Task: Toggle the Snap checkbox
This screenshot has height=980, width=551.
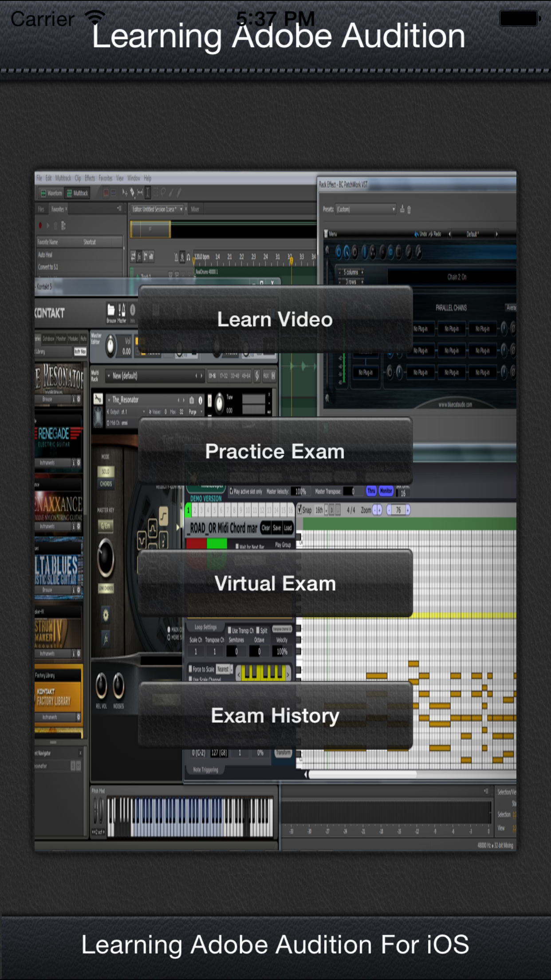Action: 299,510
